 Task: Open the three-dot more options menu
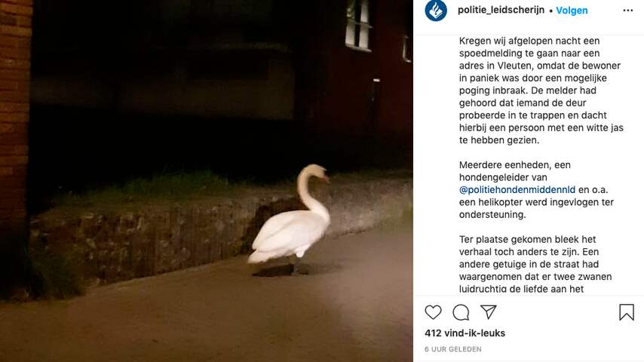click(628, 11)
